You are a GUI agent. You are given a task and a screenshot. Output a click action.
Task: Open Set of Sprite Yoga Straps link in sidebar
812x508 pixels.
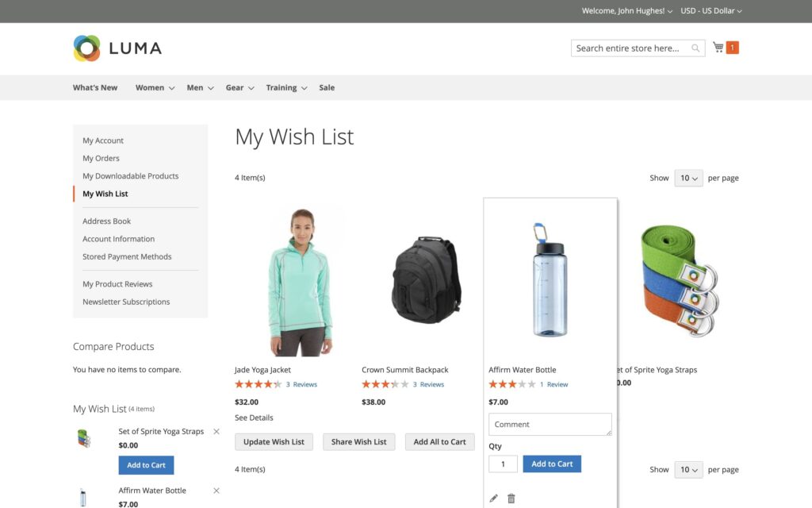(161, 431)
